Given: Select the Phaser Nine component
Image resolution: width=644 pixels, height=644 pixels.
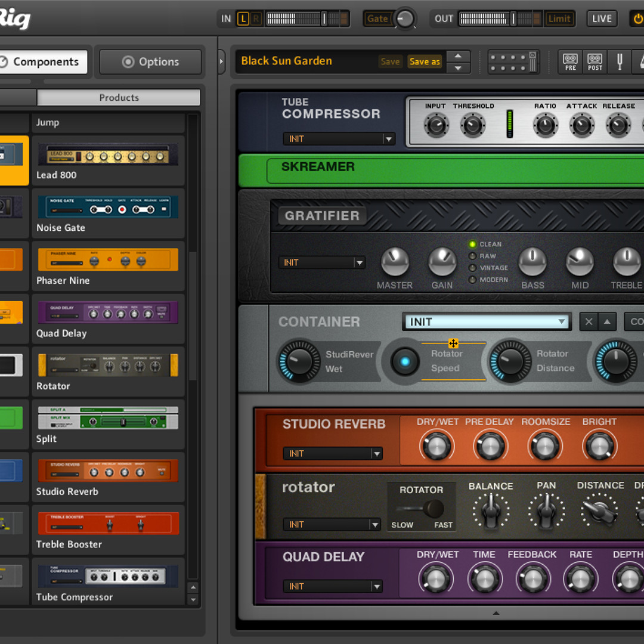Looking at the screenshot, I should (108, 266).
